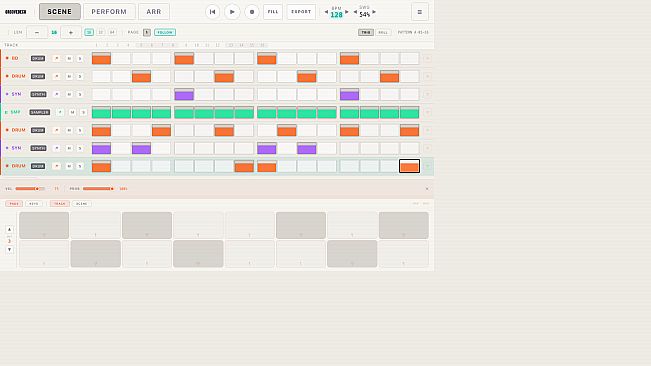This screenshot has width=651, height=366.
Task: Reduce pattern length with the minus button
Action: coord(37,32)
